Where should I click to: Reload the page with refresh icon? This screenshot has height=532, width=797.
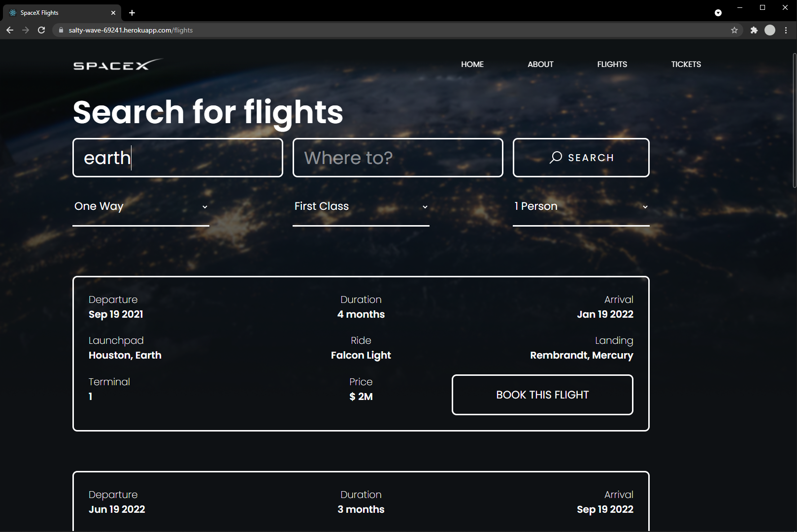tap(41, 30)
